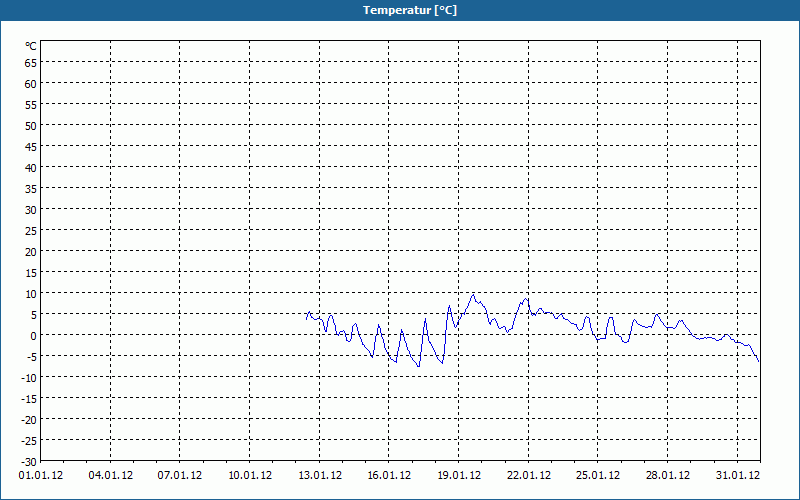Click the 01.01.12 date label
The height and width of the screenshot is (500, 800).
tap(41, 476)
